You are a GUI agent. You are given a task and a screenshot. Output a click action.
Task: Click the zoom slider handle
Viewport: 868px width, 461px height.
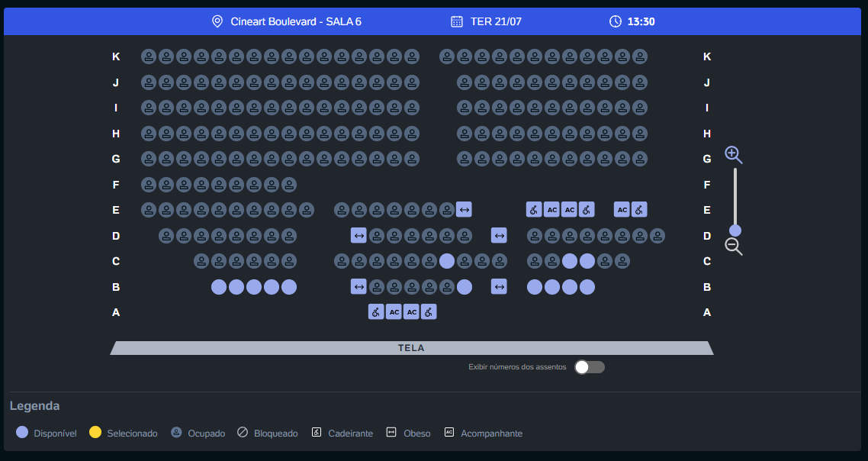tap(735, 230)
